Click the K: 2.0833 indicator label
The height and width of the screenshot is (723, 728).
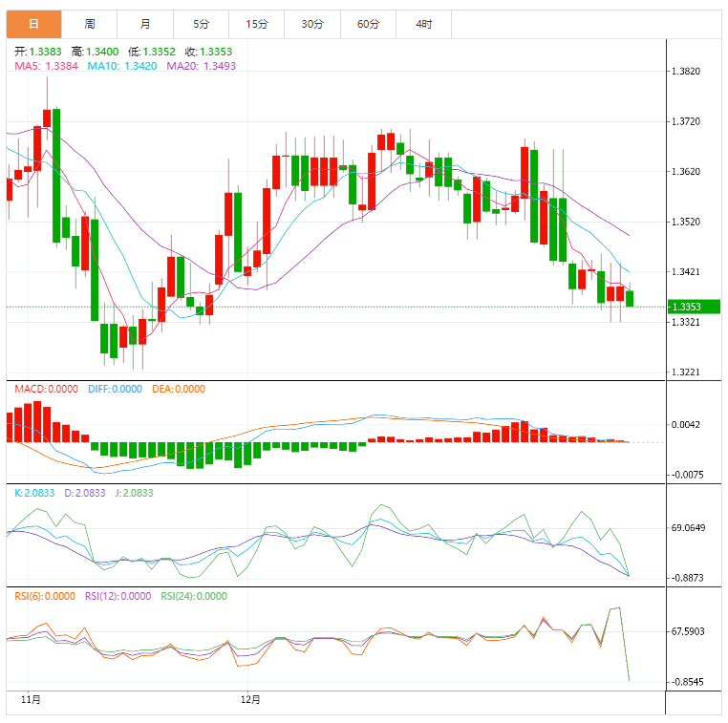point(33,493)
